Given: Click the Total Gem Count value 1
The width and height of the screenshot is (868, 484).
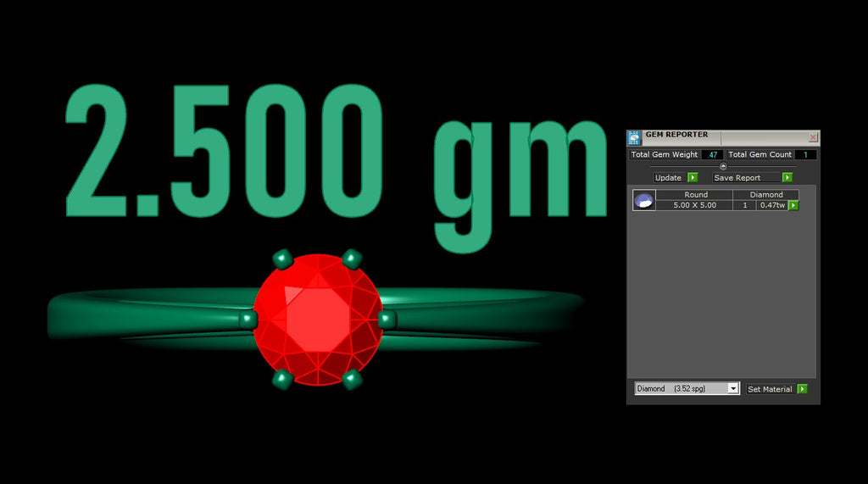Looking at the screenshot, I should pyautogui.click(x=805, y=154).
